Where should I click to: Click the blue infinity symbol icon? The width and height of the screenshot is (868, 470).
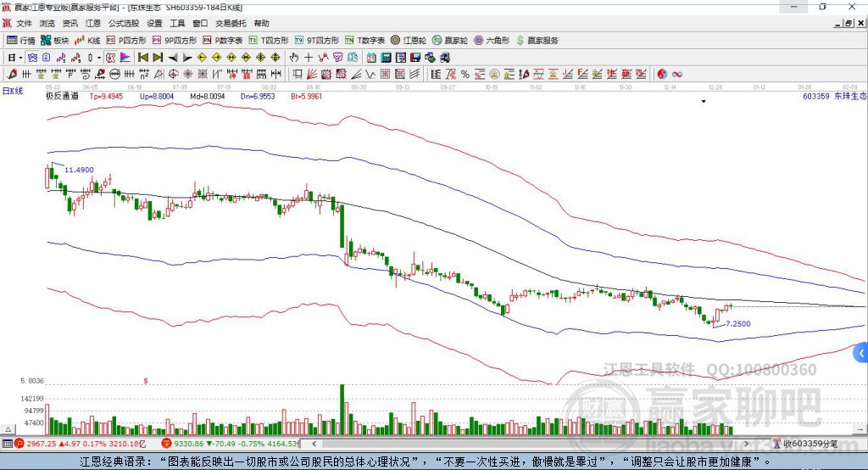(677, 74)
